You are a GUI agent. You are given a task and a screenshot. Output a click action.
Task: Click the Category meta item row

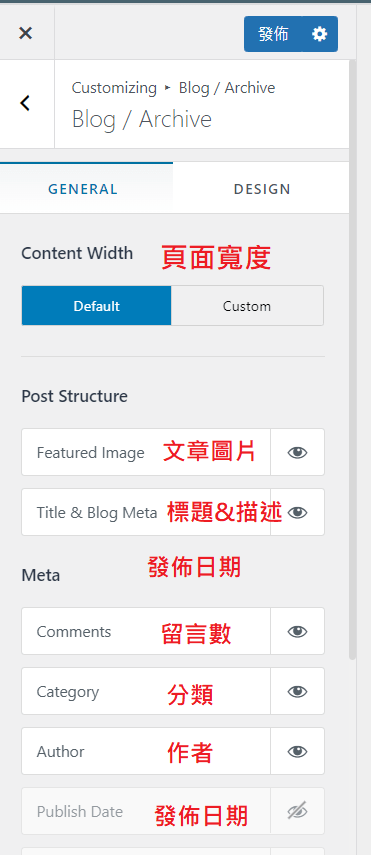tap(173, 691)
